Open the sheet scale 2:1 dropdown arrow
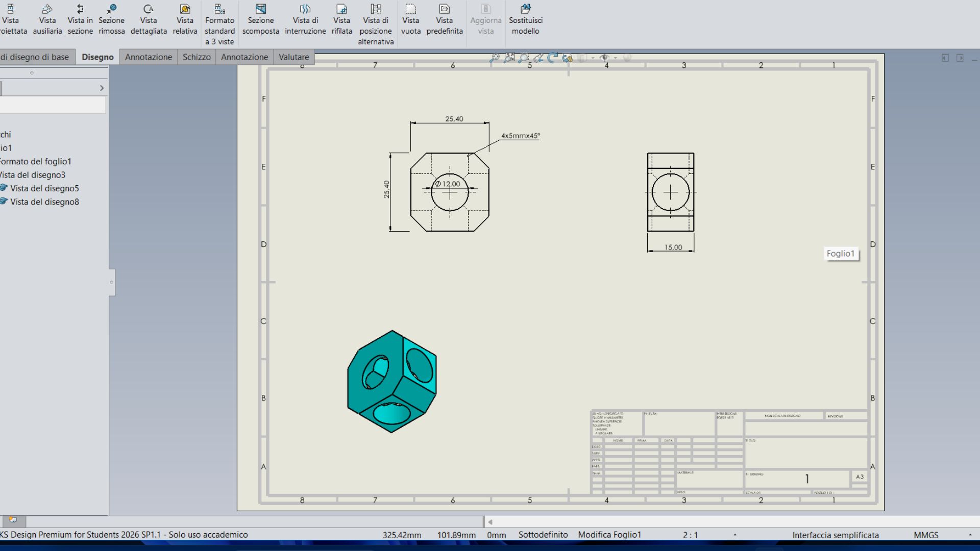The width and height of the screenshot is (980, 551). [x=734, y=535]
